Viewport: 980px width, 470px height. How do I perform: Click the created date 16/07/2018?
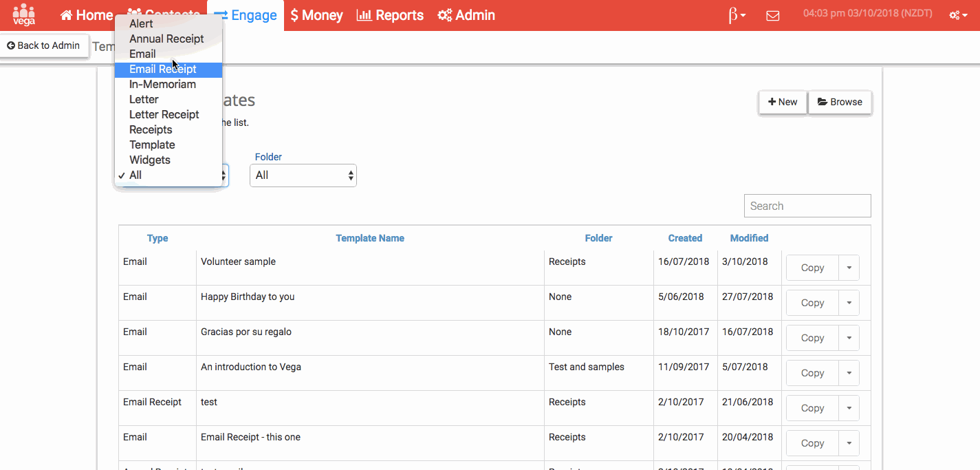[x=684, y=261]
